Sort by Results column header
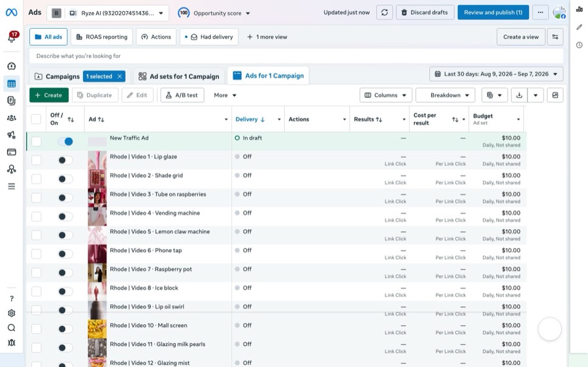Viewport: 588px width, 367px height. tap(368, 120)
